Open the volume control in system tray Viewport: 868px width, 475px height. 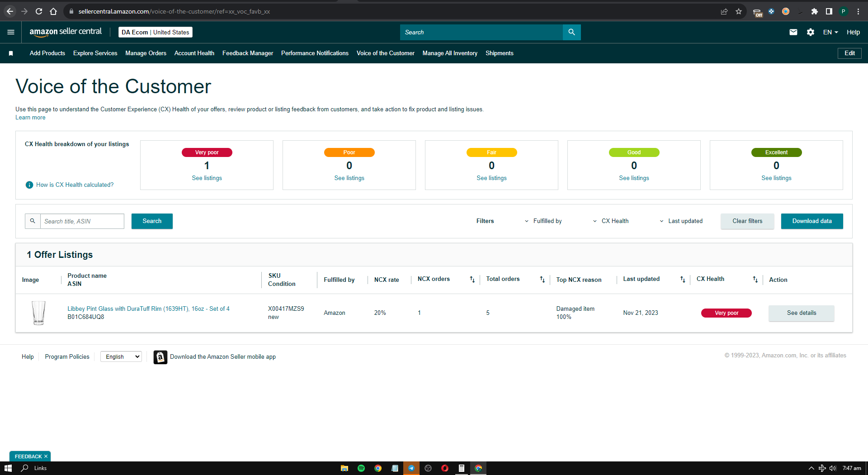[833, 468]
